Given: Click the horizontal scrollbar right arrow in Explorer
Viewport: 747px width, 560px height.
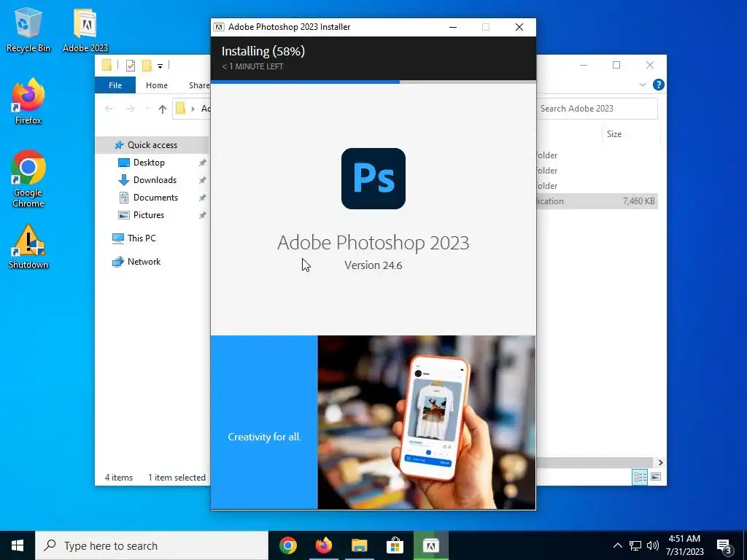Looking at the screenshot, I should pos(660,462).
